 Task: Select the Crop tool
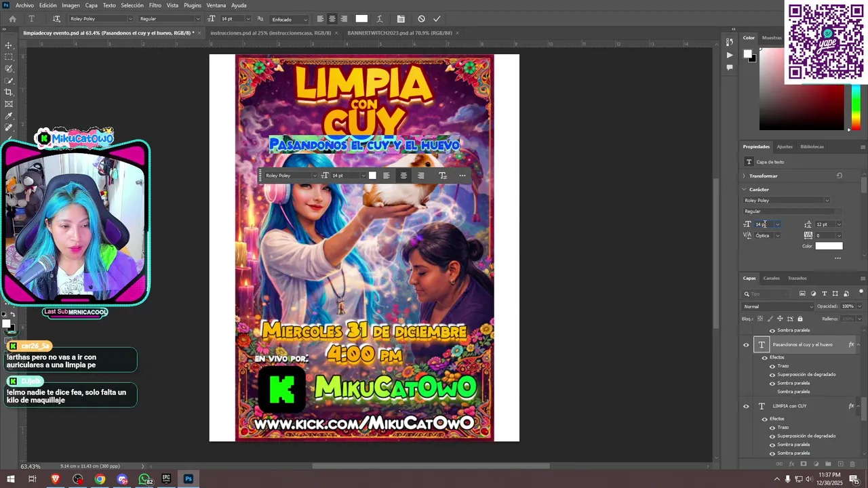[9, 92]
